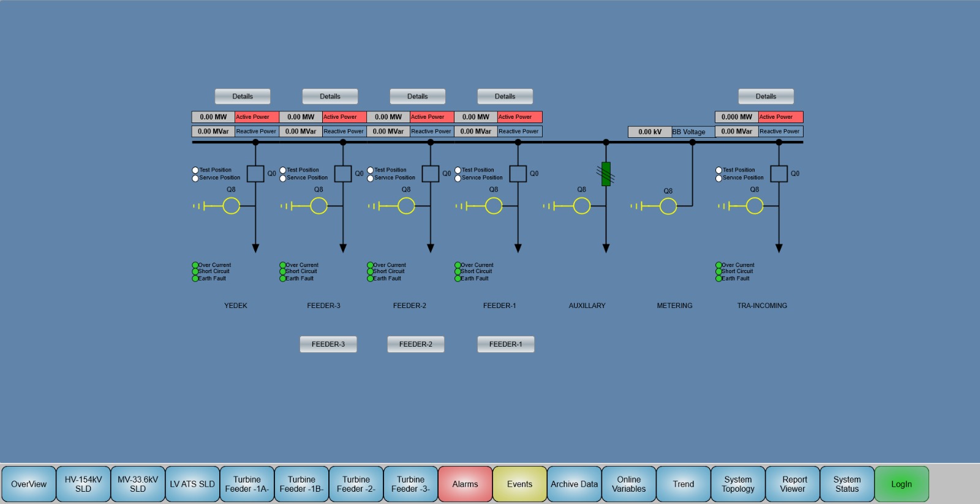Click the FEEDER-2 Q8 earth switch circle
The height and width of the screenshot is (504, 980).
pos(406,206)
